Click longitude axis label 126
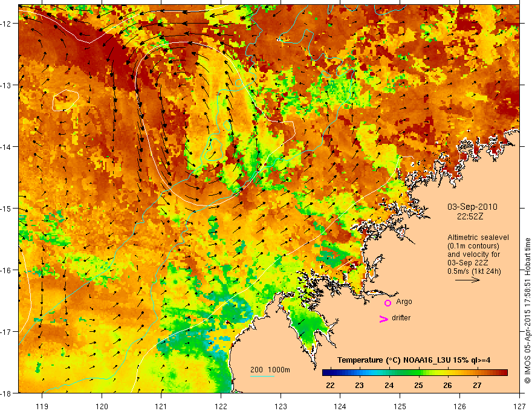The height and width of the screenshot is (411, 532). click(x=459, y=406)
